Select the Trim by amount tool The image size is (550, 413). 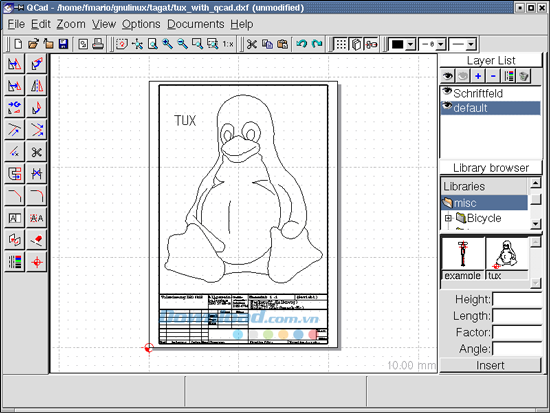pyautogui.click(x=14, y=152)
